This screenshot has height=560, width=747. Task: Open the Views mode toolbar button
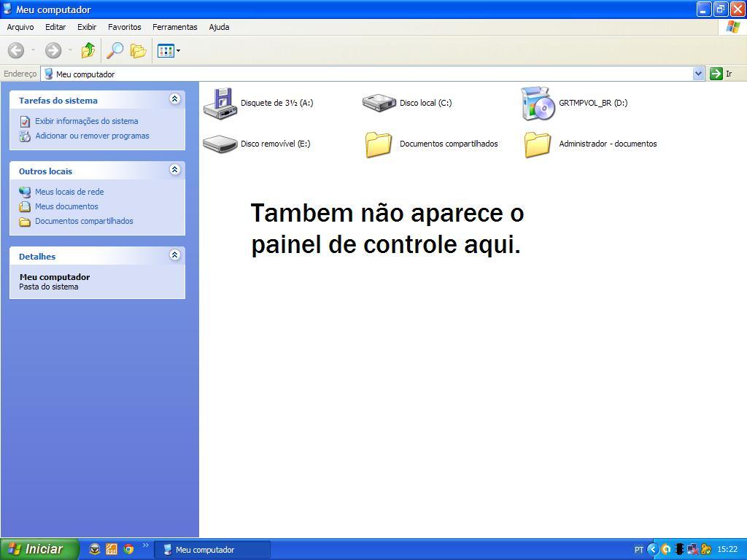coord(169,50)
